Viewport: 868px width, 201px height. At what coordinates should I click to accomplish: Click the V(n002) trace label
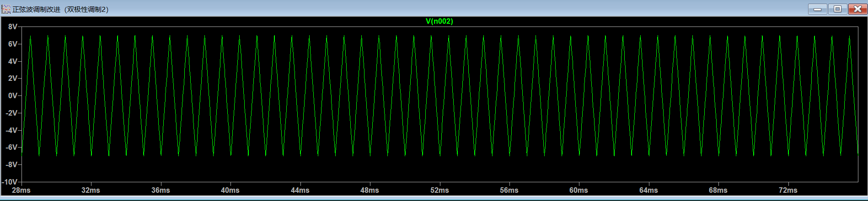[439, 21]
